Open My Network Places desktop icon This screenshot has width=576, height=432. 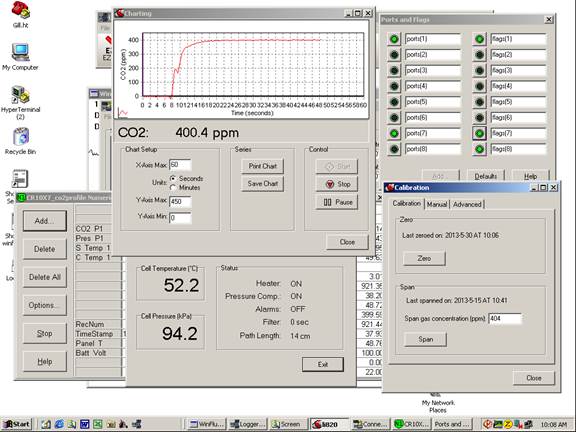pyautogui.click(x=438, y=403)
